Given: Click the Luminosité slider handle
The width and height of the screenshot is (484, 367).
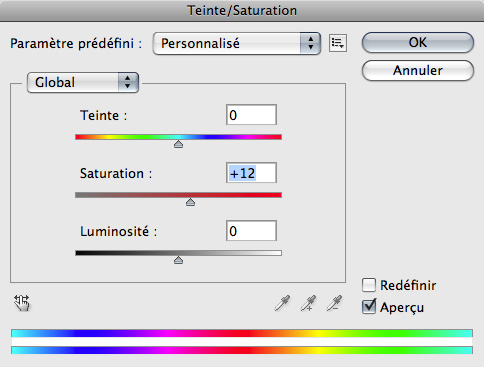Looking at the screenshot, I should (x=178, y=260).
